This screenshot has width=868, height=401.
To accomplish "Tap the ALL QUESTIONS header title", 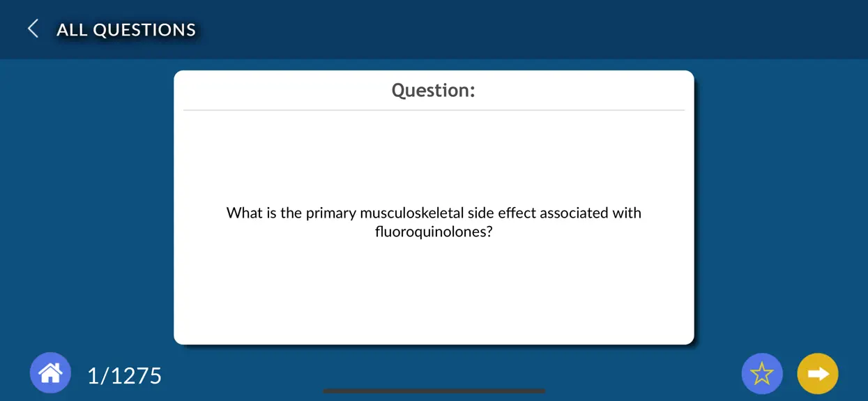I will click(x=126, y=29).
